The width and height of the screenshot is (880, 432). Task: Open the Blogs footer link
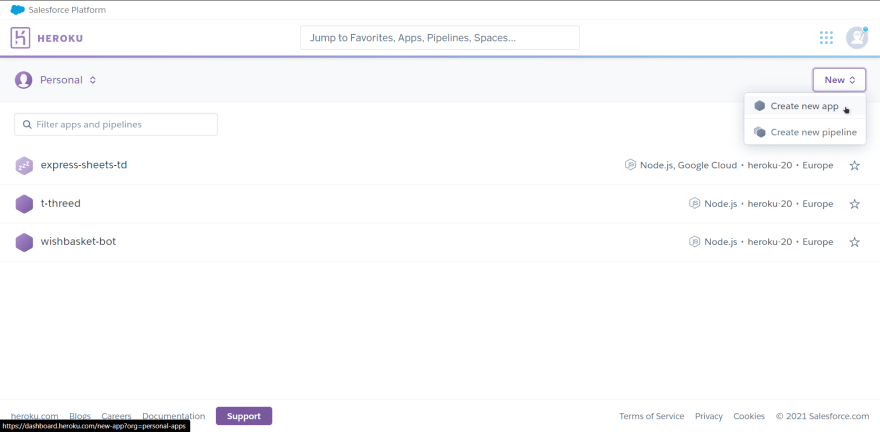(80, 416)
